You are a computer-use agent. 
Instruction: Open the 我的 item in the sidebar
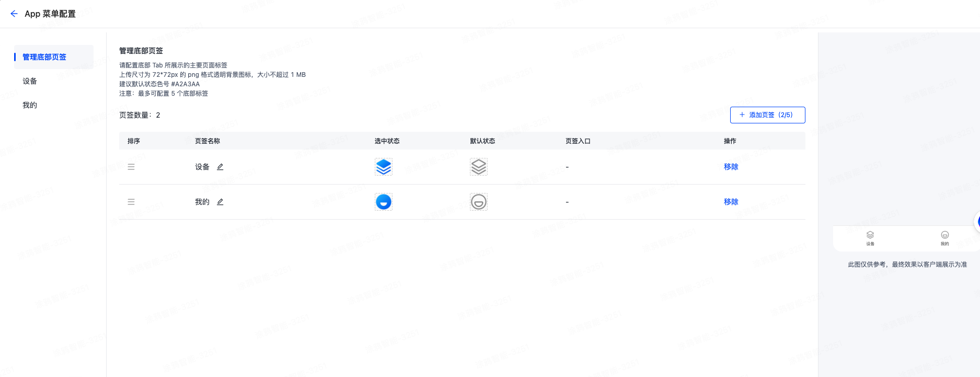click(30, 105)
